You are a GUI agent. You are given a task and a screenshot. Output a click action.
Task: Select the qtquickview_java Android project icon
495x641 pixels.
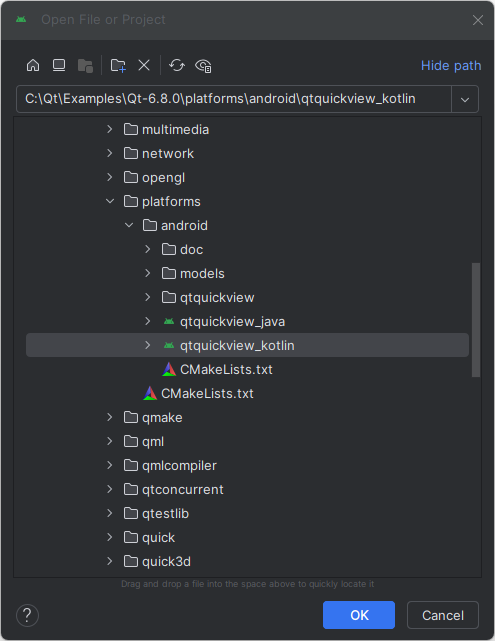coord(169,322)
